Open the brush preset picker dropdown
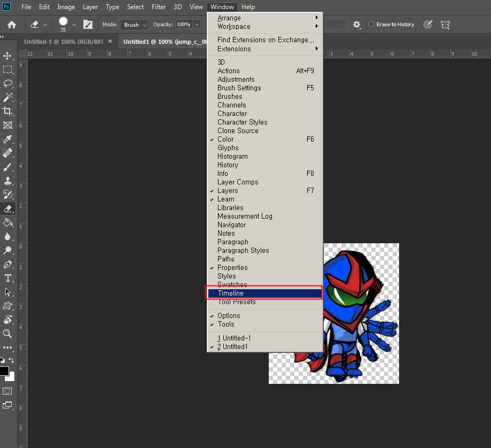This screenshot has width=491, height=448. coord(74,25)
